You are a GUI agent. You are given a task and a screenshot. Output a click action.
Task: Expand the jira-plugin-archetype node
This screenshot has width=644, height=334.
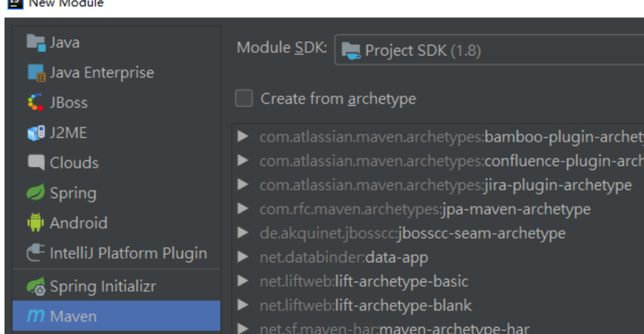pyautogui.click(x=243, y=185)
